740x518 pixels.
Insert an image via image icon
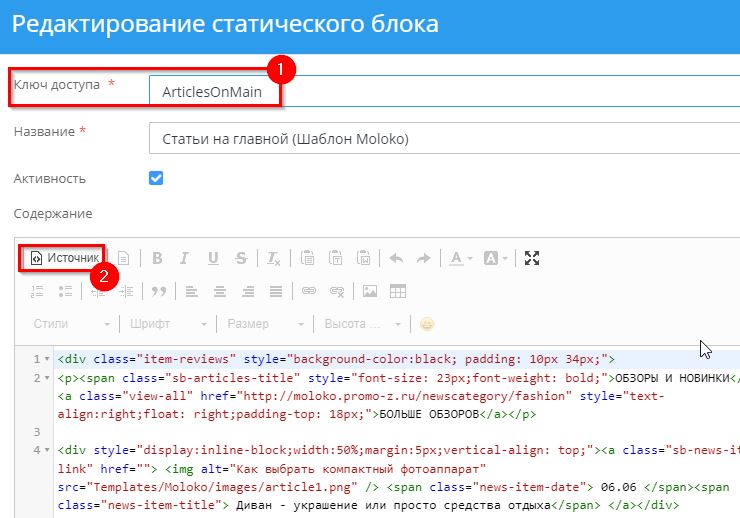(370, 291)
